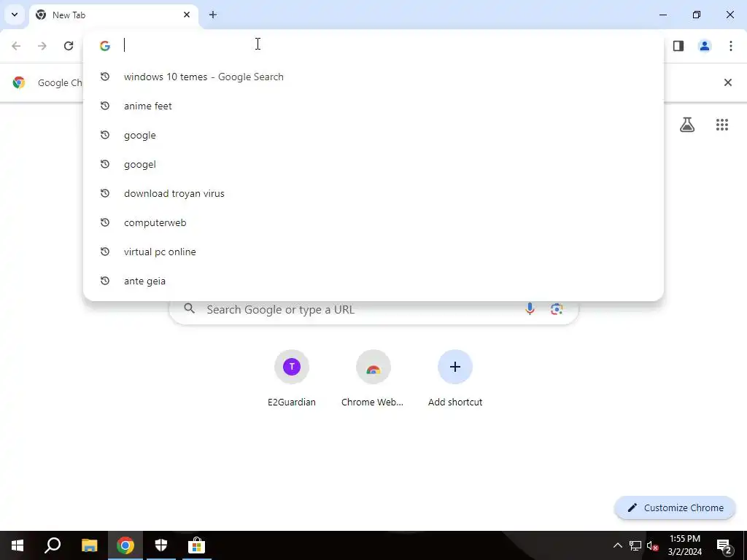
Task: Open the Google apps grid
Action: coord(722,125)
